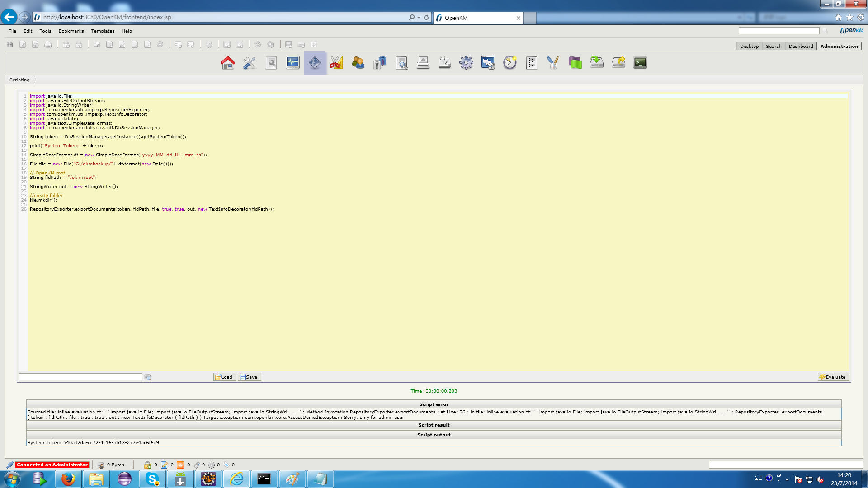Click the Save script button
Screen dimensions: 868x488
coord(249,377)
